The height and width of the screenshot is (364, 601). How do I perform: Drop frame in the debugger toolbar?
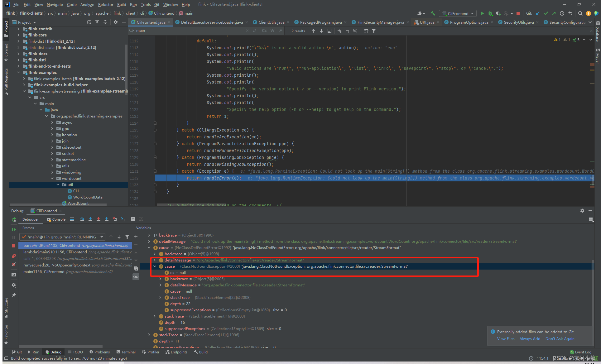pos(115,219)
